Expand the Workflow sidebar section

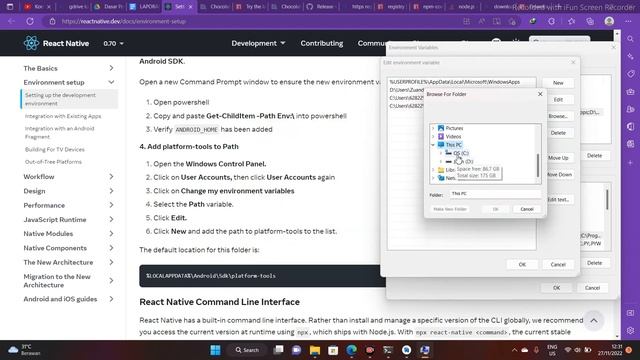click(x=111, y=177)
